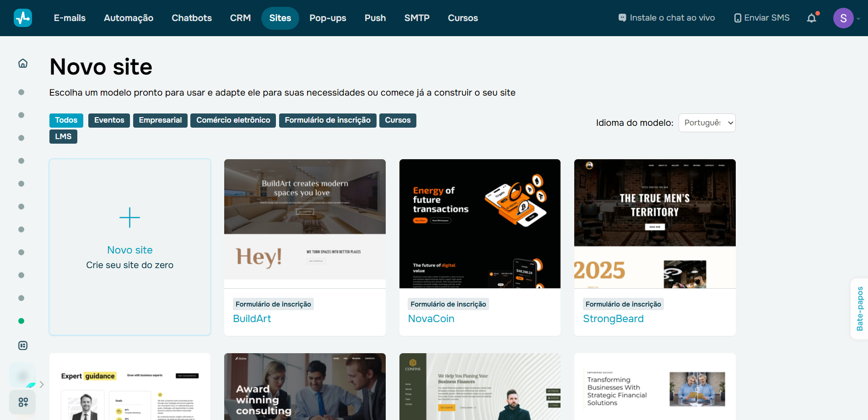Open the Idioma do modelo language dropdown

click(707, 123)
